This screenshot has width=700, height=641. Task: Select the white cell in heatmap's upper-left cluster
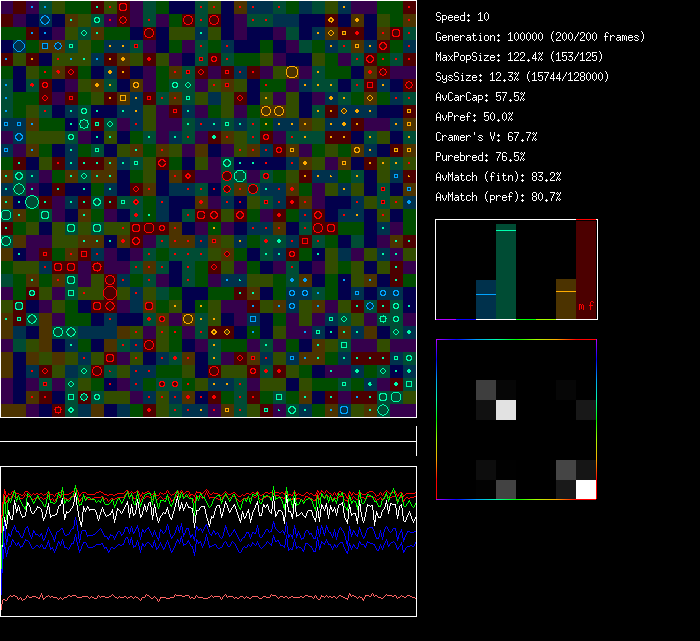(x=506, y=409)
